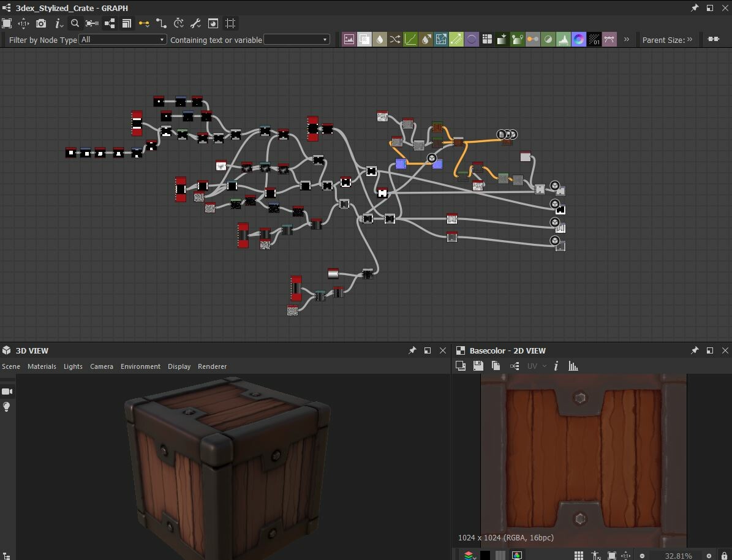Toggle the lock icon in the bottom status bar
This screenshot has width=732, height=560.
point(725,554)
